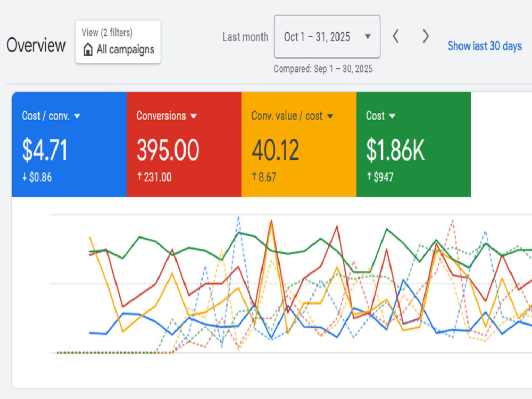The height and width of the screenshot is (399, 532).
Task: Click the View (2 filters) label
Action: click(107, 32)
